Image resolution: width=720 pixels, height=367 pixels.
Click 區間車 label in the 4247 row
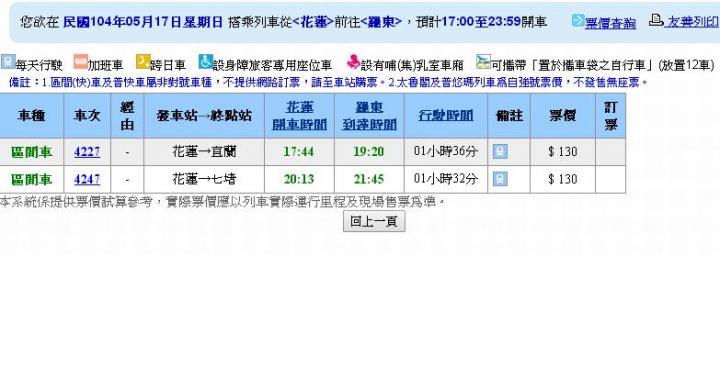click(x=31, y=179)
